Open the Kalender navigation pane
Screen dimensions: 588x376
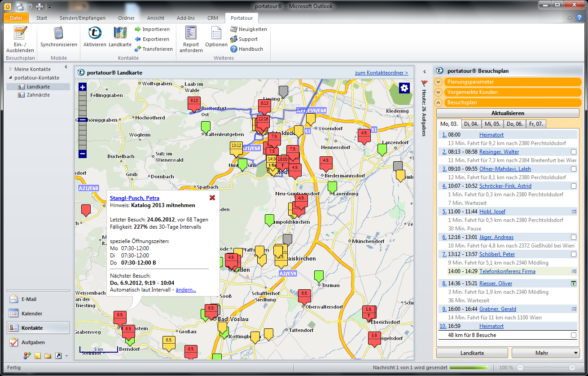click(x=38, y=314)
